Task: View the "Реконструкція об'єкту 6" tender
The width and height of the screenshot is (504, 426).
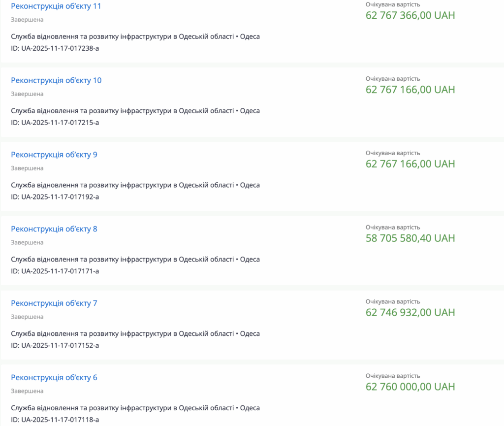Action: [54, 378]
